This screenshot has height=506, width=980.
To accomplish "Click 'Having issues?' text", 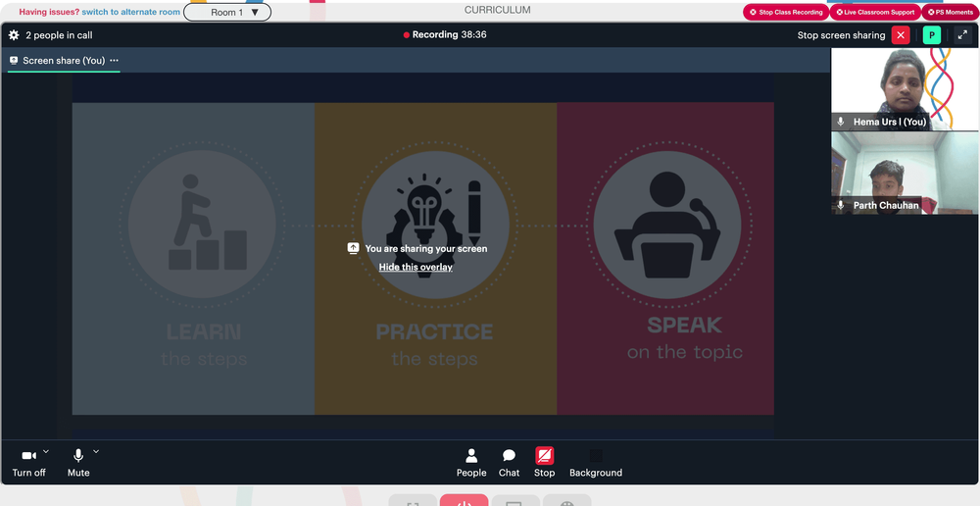I will point(49,12).
